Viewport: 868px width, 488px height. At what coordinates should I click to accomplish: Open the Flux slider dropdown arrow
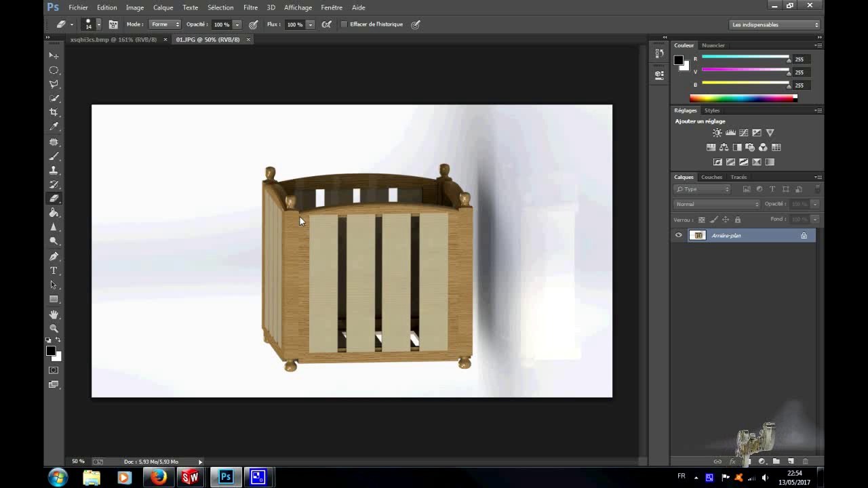(x=310, y=24)
